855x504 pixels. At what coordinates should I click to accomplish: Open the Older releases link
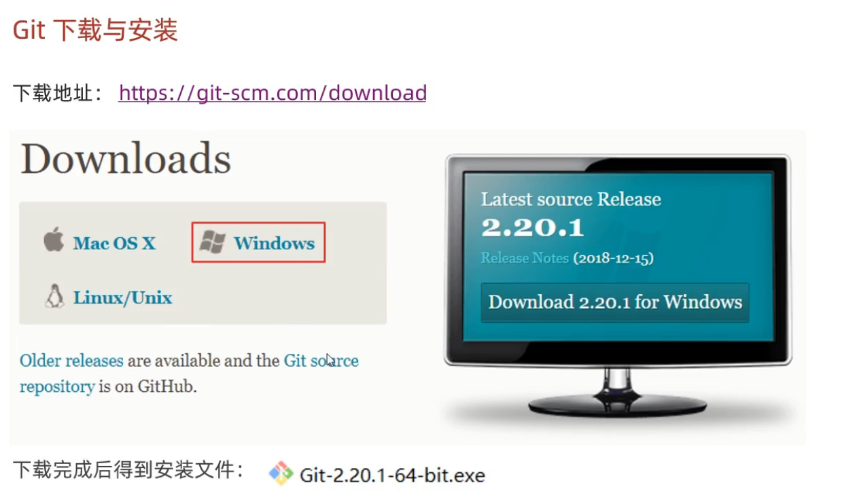point(71,361)
